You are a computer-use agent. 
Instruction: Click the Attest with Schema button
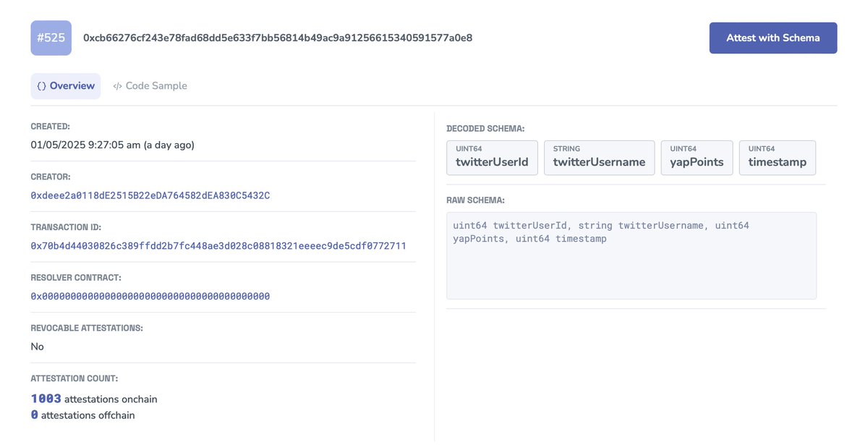[x=773, y=38]
